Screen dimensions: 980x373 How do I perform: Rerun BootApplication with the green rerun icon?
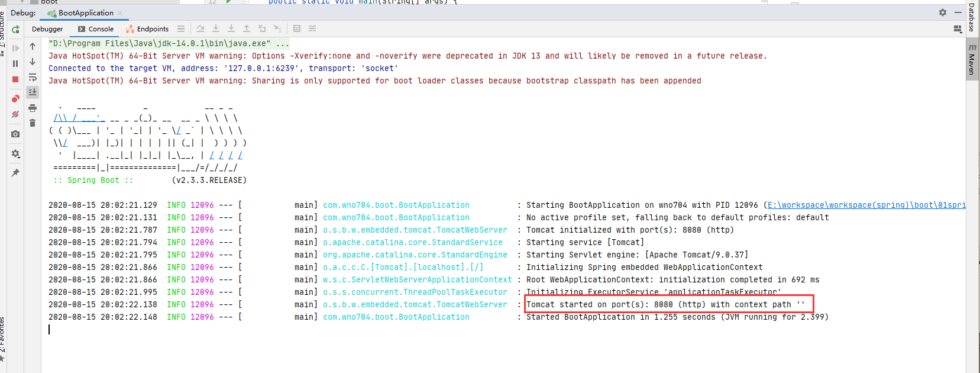tap(15, 29)
